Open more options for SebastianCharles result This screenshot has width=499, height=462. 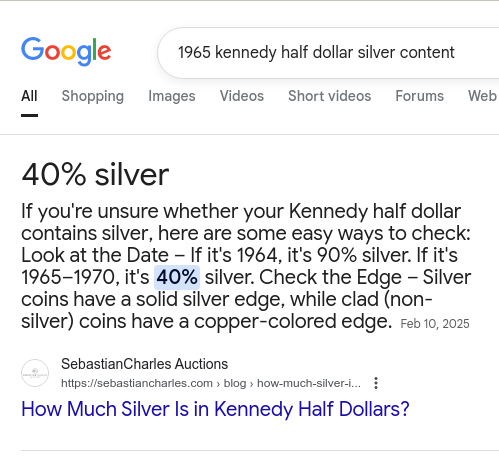point(376,383)
